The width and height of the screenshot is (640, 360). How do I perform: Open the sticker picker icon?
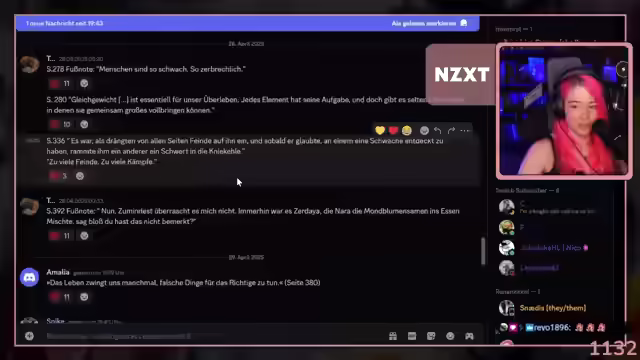[431, 336]
